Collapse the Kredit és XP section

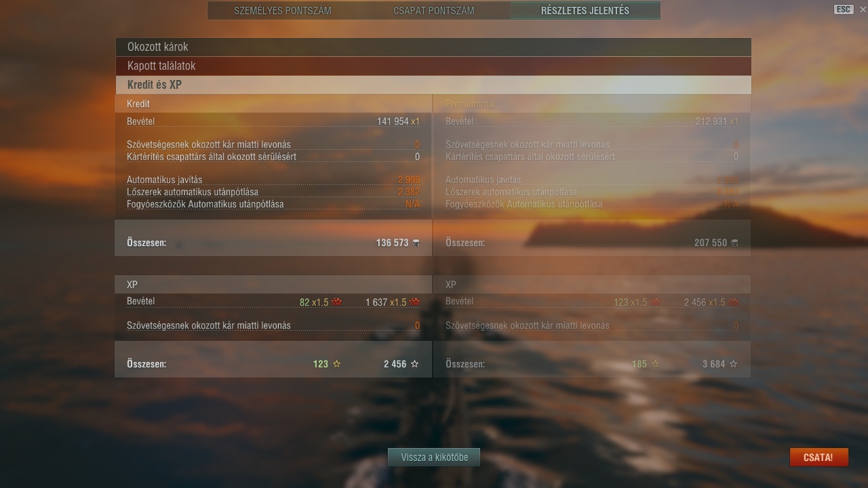point(433,85)
